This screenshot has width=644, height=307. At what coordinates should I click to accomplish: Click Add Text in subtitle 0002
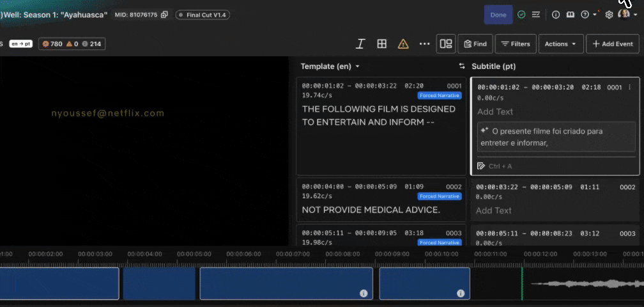coord(494,210)
